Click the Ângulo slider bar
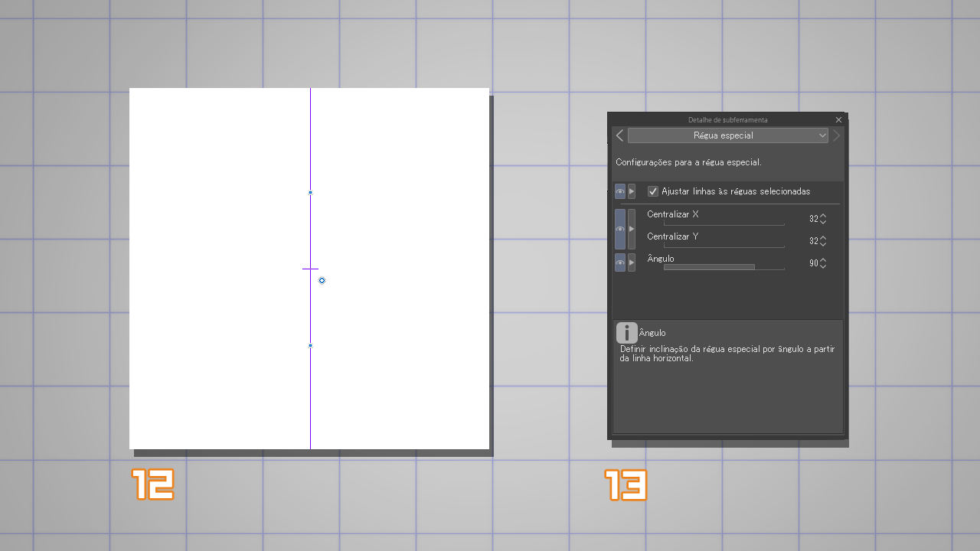Viewport: 980px width, 551px height. 724,267
